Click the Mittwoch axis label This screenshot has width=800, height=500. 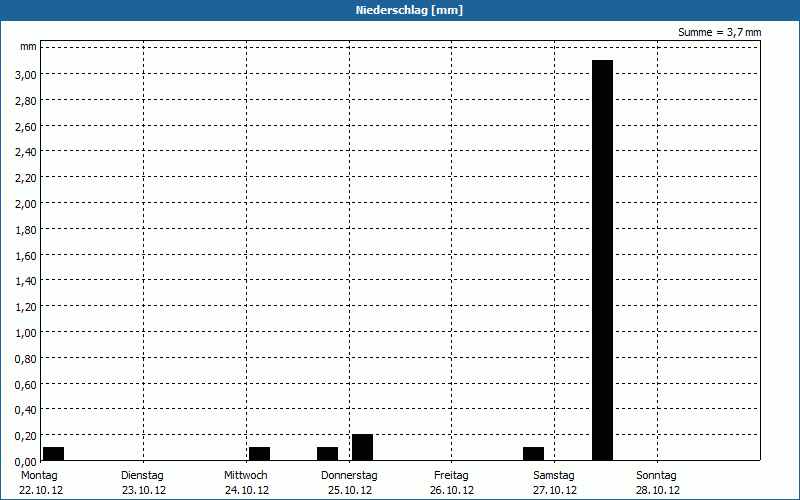(x=245, y=476)
